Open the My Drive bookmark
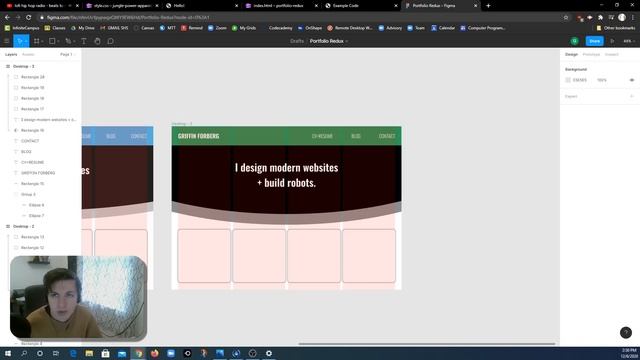The image size is (640, 360). tap(82, 28)
